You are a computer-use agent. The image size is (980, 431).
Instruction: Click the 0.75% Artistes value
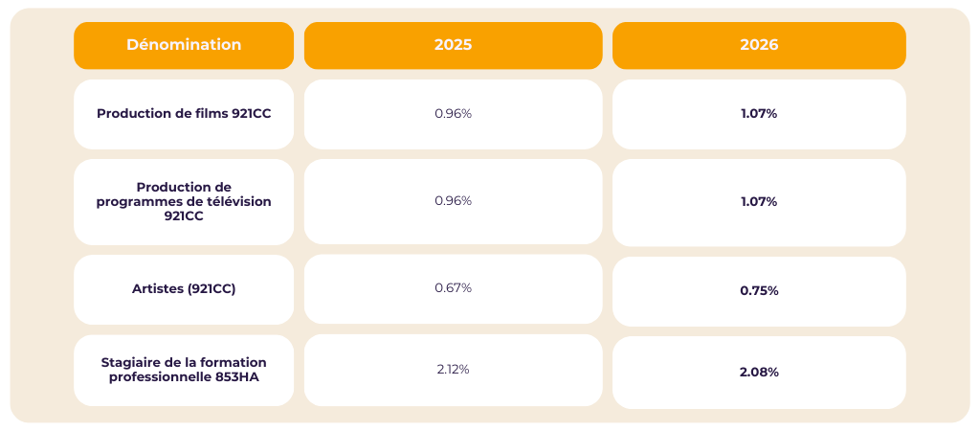click(x=759, y=290)
